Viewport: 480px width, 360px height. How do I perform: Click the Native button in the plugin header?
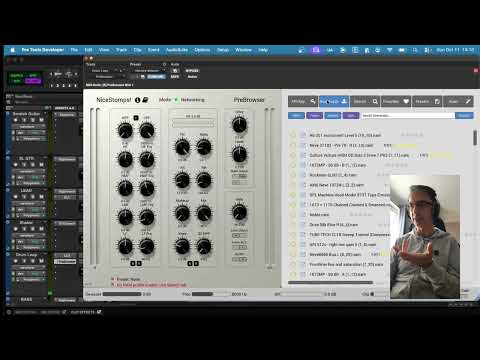click(192, 77)
